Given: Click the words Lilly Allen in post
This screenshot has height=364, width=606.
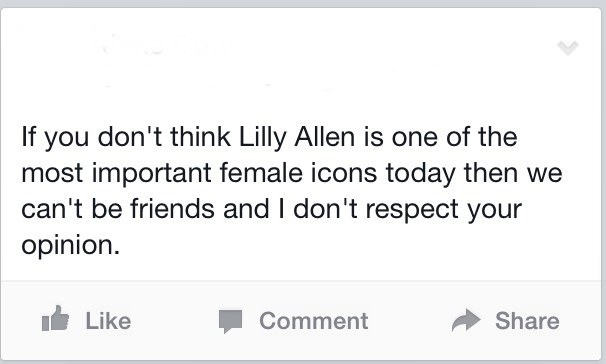Looking at the screenshot, I should [296, 138].
